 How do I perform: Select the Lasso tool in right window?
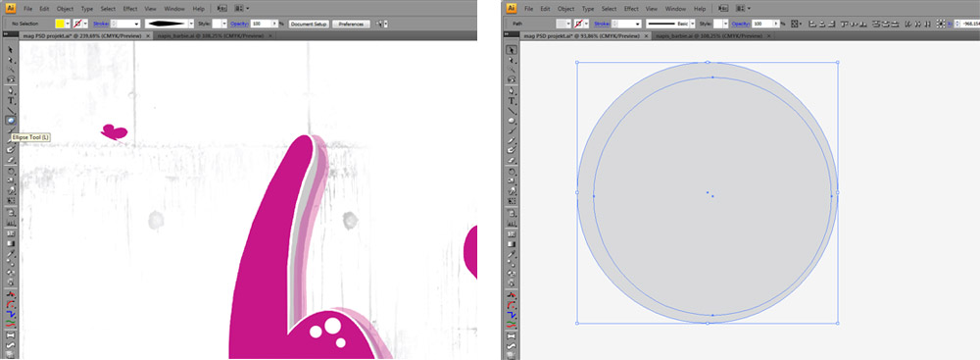tap(512, 80)
